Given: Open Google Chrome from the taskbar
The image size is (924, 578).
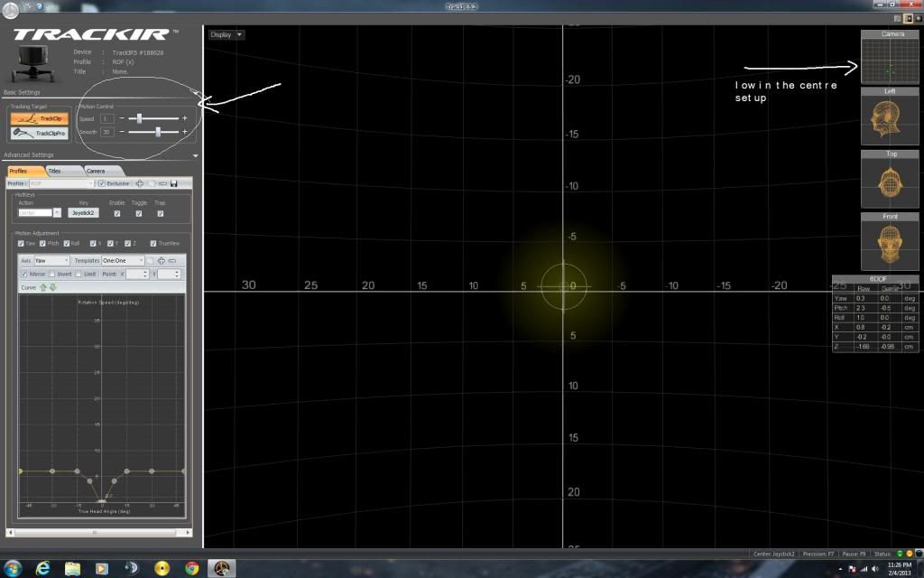Looking at the screenshot, I should pos(192,569).
